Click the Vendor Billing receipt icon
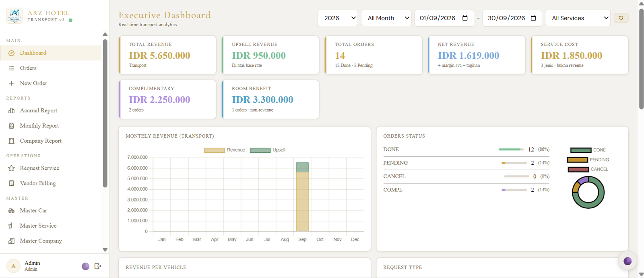The height and width of the screenshot is (278, 644). (11, 183)
